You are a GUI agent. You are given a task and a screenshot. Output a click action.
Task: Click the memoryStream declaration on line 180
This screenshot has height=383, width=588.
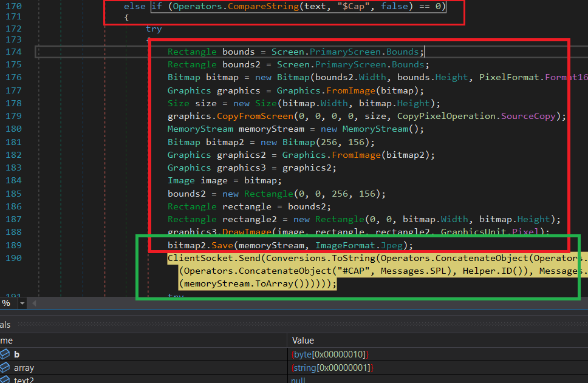tap(271, 129)
